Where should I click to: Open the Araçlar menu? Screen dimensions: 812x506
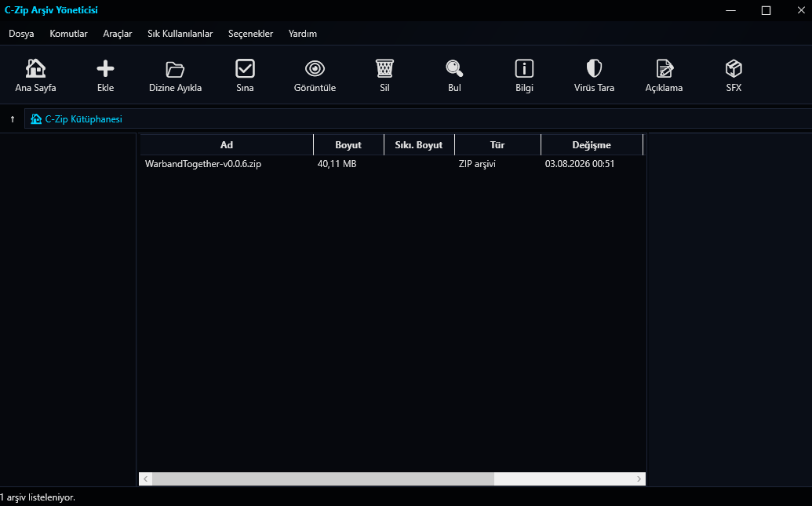tap(118, 34)
